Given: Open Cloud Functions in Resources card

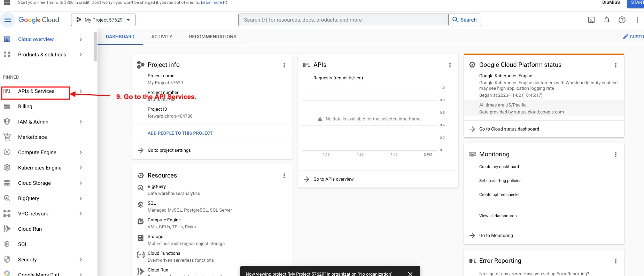Looking at the screenshot, I should point(164,253).
